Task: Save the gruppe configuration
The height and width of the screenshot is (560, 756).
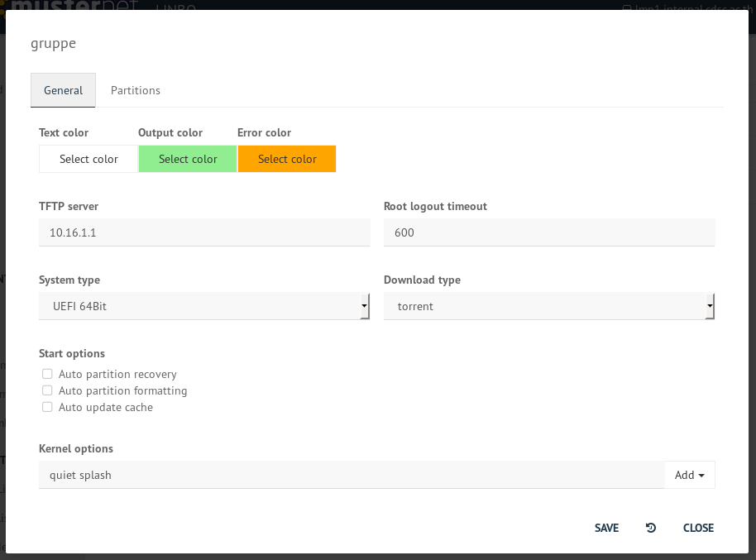Action: pos(606,528)
